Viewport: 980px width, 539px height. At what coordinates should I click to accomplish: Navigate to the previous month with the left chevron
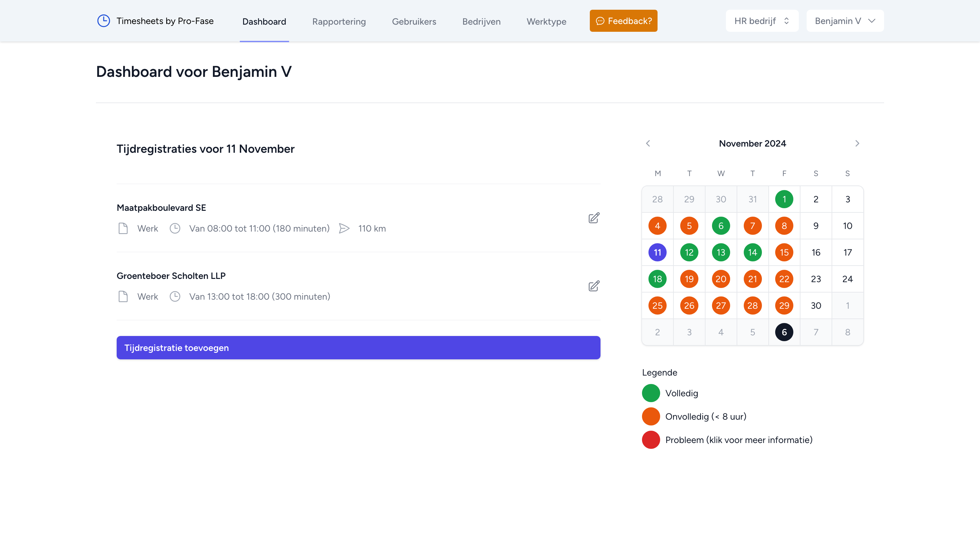coord(648,143)
